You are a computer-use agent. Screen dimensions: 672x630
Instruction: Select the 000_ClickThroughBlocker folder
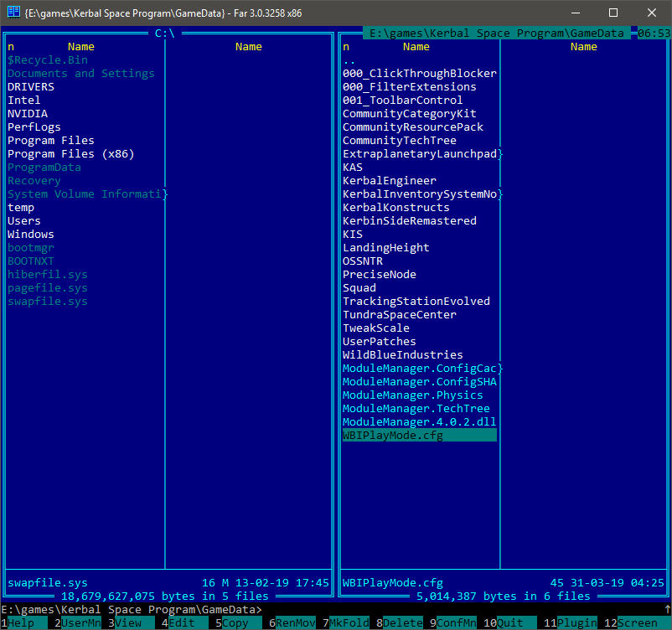tap(420, 74)
